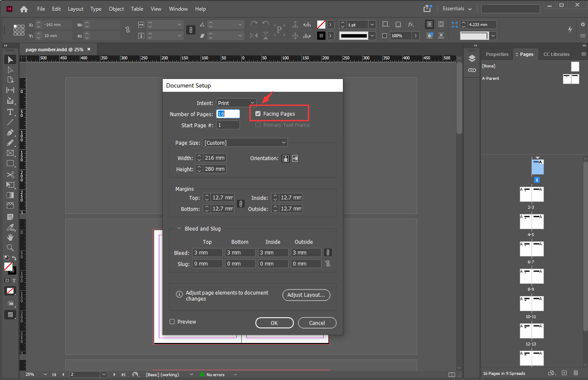Open the preflight No errors menu
The width and height of the screenshot is (588, 380).
point(235,374)
